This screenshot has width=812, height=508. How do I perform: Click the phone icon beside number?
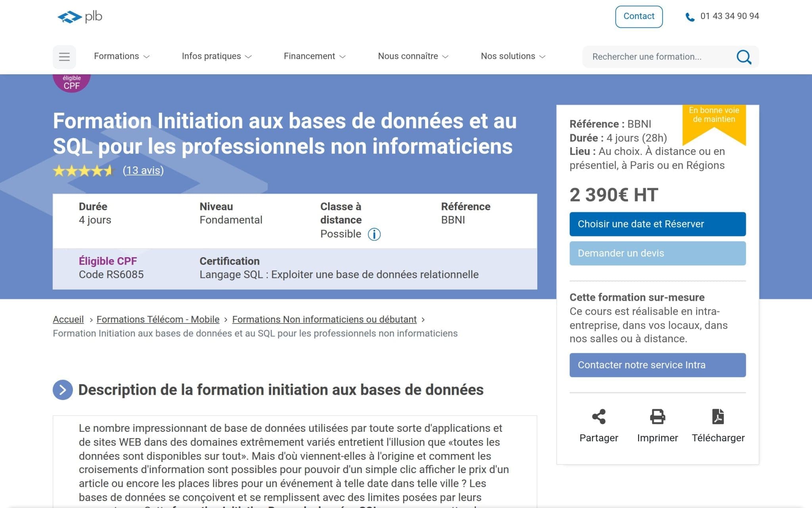(690, 17)
